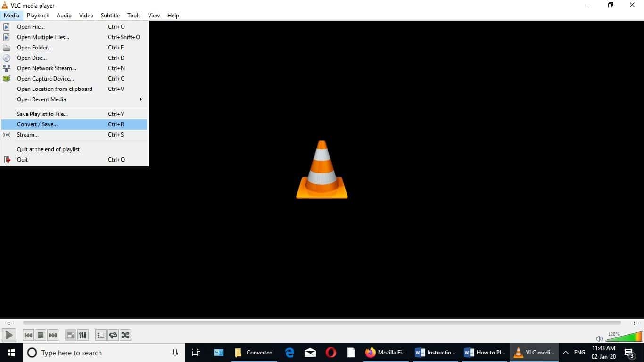Click the playback seek bar
644x362 pixels.
322,323
